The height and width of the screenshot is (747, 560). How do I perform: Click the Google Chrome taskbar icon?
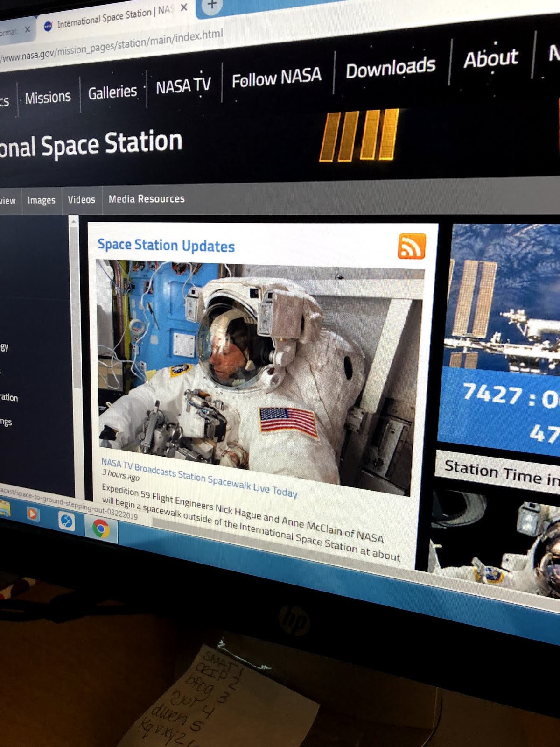[x=101, y=529]
